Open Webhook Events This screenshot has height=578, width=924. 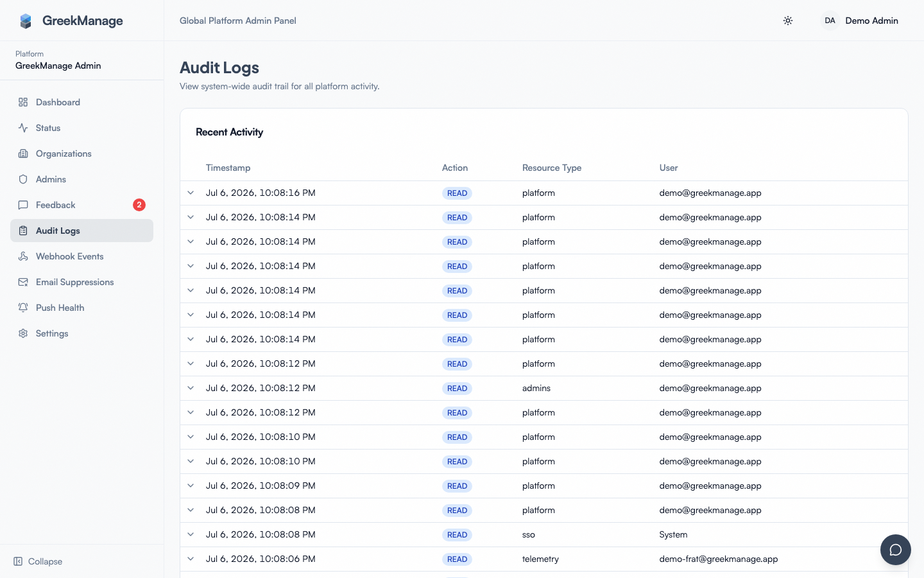[81, 256]
